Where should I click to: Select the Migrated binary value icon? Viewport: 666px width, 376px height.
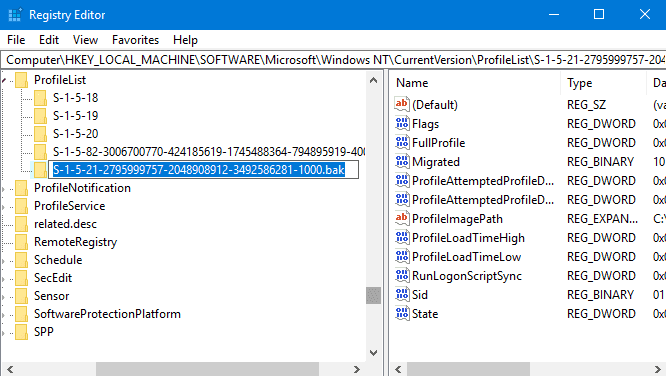point(402,161)
